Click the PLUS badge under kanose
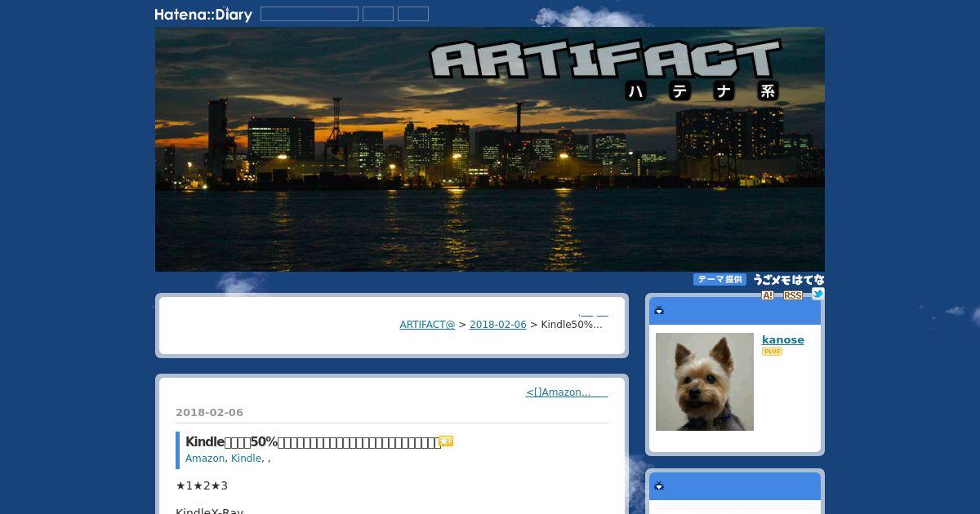980x514 pixels. [772, 352]
